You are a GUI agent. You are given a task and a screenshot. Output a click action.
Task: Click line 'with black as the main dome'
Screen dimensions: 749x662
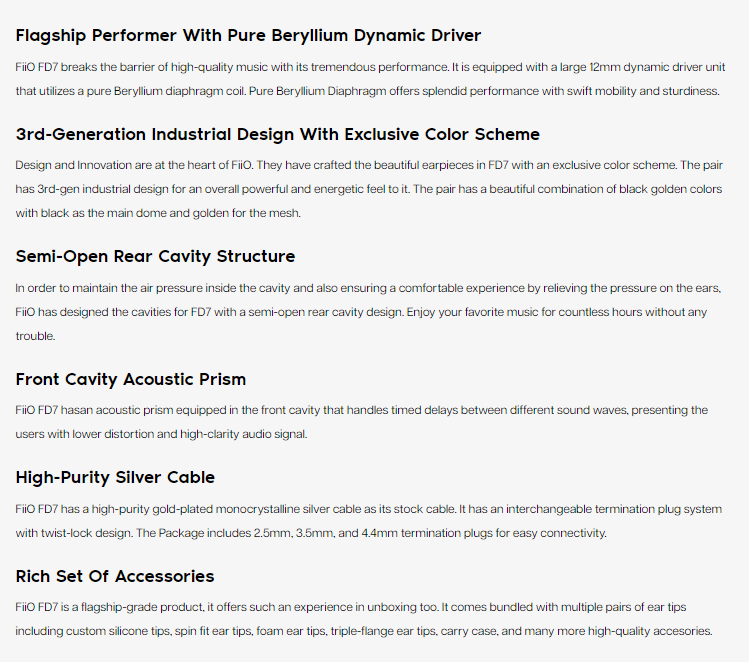click(158, 213)
